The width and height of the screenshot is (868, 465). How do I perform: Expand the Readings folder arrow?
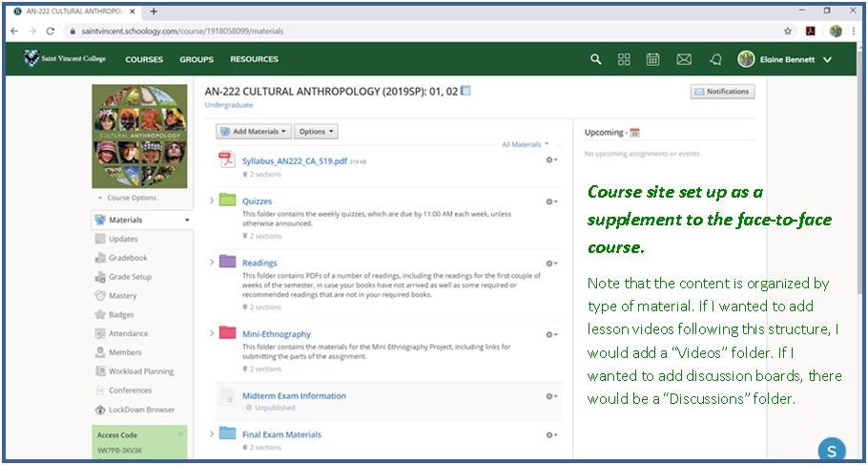[x=212, y=262]
